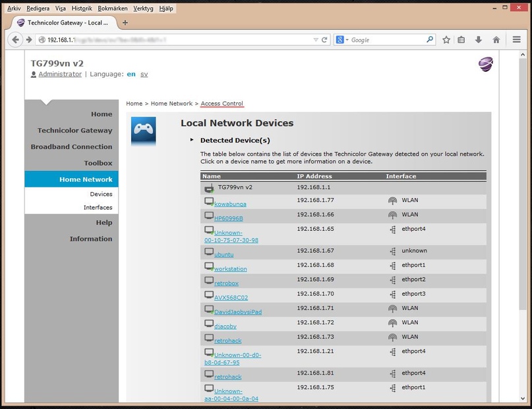Click the search magnifier icon
Viewport: 532px width, 409px height.
tap(430, 40)
